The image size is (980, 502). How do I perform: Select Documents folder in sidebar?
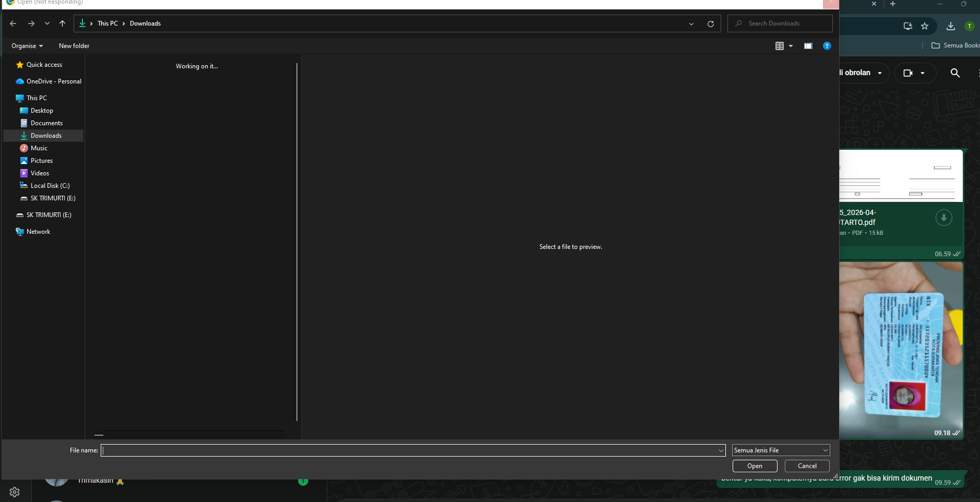[46, 123]
